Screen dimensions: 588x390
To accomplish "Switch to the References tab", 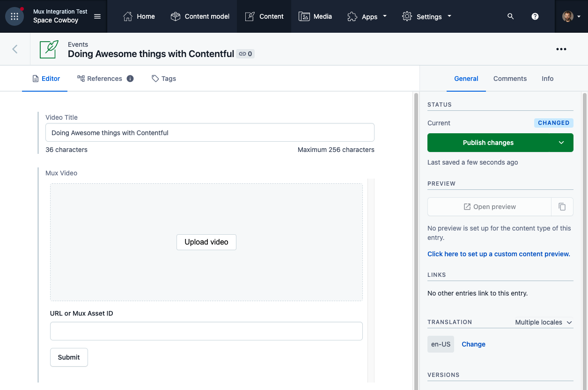I will pyautogui.click(x=105, y=79).
